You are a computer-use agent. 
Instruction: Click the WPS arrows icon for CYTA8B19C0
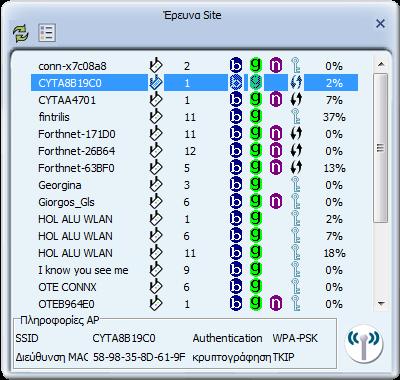(x=296, y=82)
